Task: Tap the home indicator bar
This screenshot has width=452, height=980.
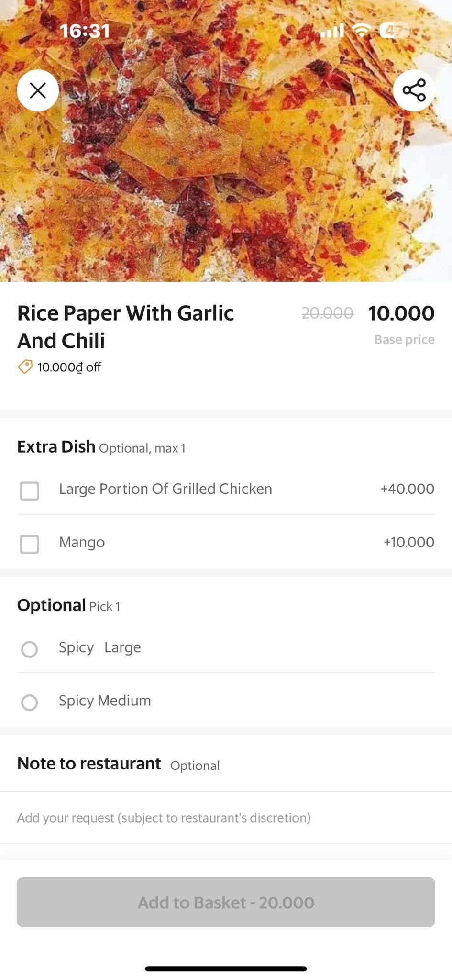Action: coord(226,969)
